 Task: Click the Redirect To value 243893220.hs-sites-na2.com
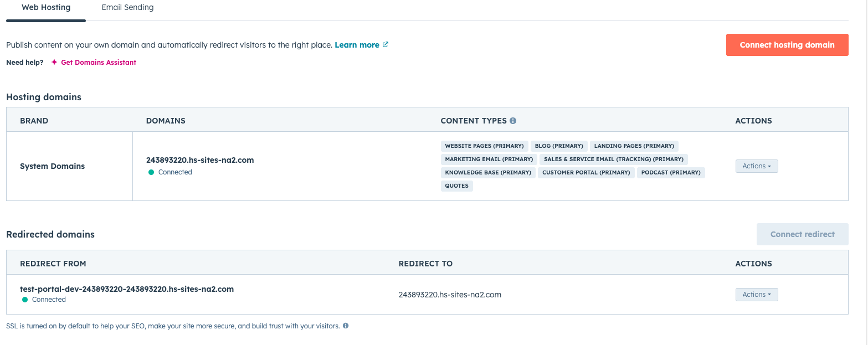click(x=450, y=295)
